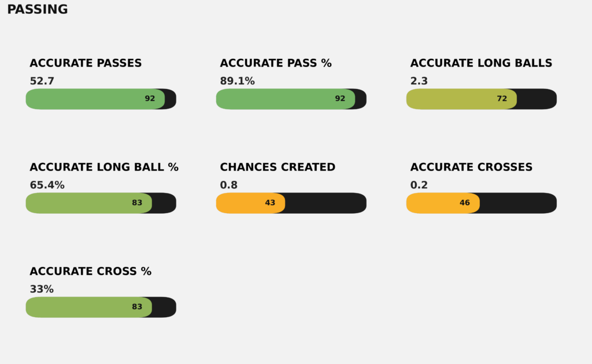Select the 2.3 long balls value

click(419, 81)
